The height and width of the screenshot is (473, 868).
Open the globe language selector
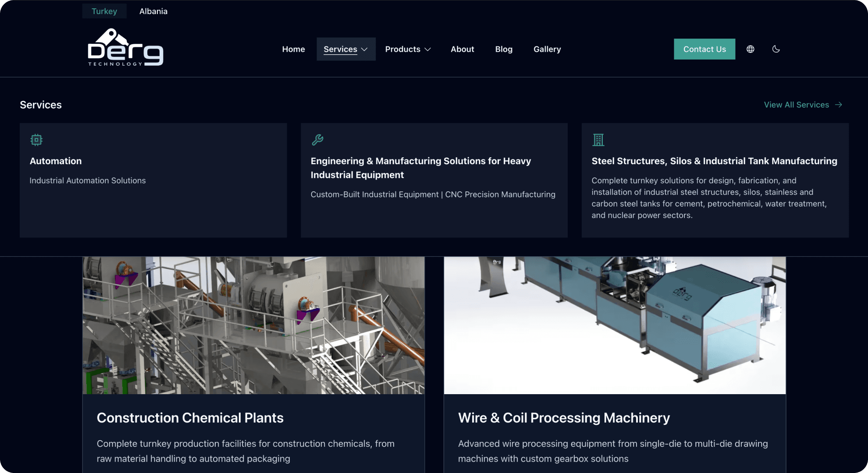point(751,49)
